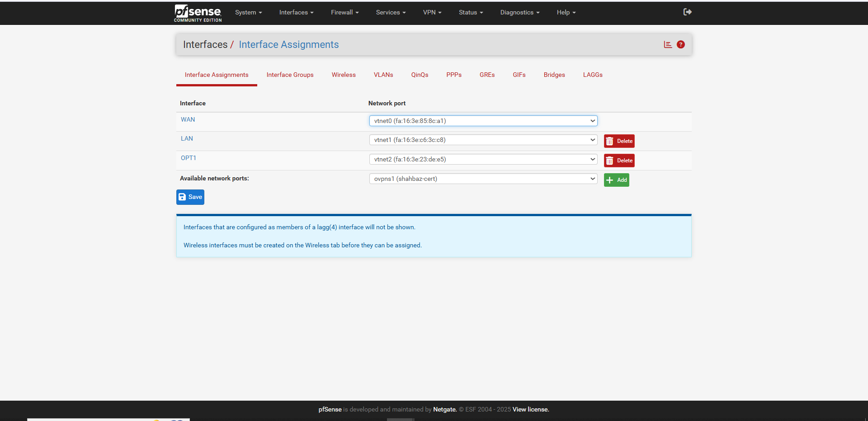Viewport: 868px width, 421px height.
Task: Open the Interface Groups tab
Action: (x=290, y=75)
